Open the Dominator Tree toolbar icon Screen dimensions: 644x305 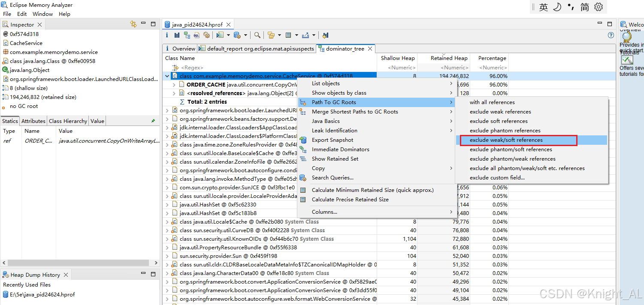(187, 35)
